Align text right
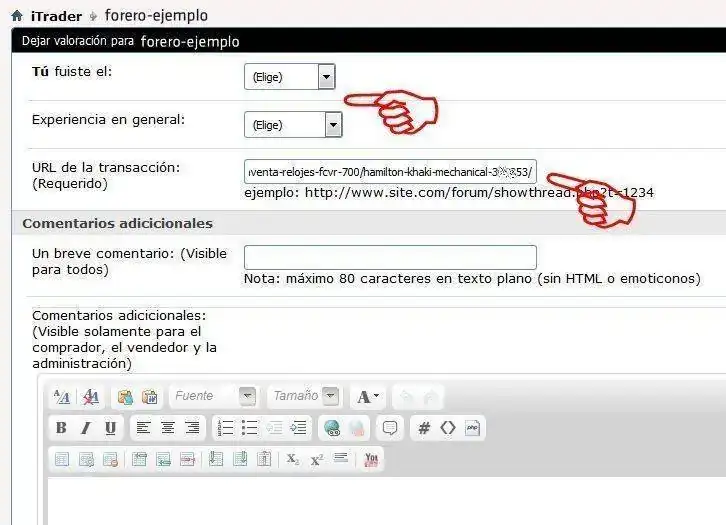The image size is (726, 525). click(x=192, y=428)
